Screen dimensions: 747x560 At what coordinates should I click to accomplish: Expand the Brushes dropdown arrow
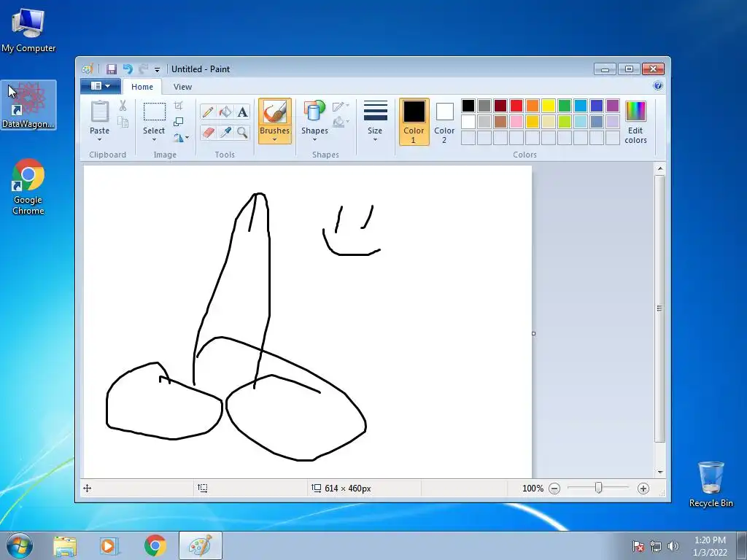click(x=275, y=139)
